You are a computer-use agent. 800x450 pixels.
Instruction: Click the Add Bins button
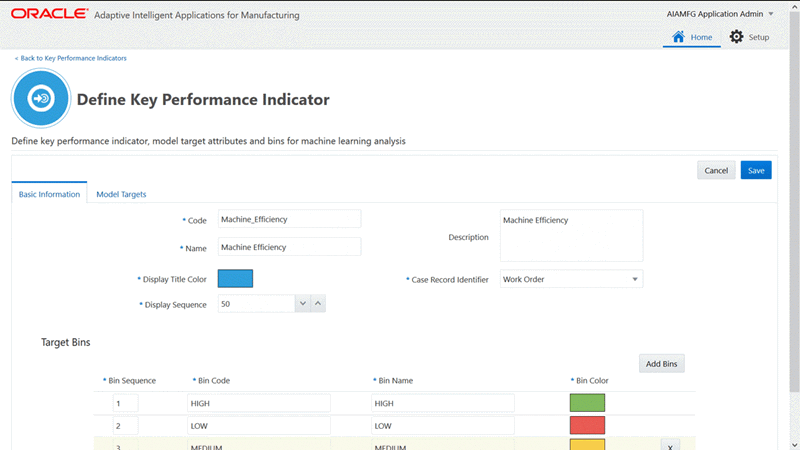pyautogui.click(x=661, y=364)
